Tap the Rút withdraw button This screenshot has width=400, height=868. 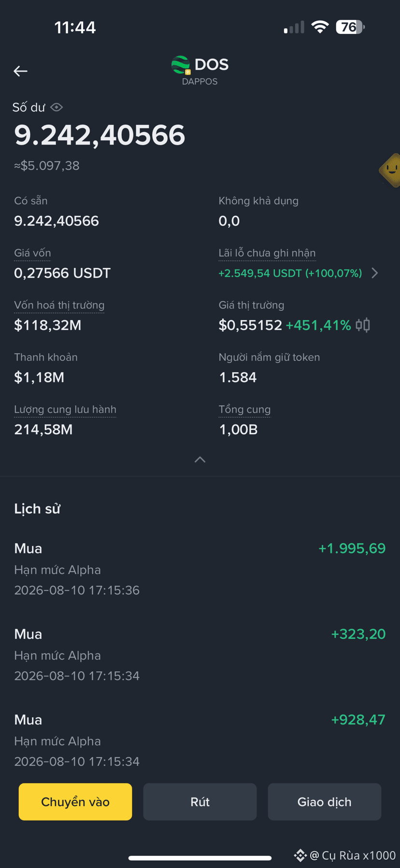[x=200, y=802]
